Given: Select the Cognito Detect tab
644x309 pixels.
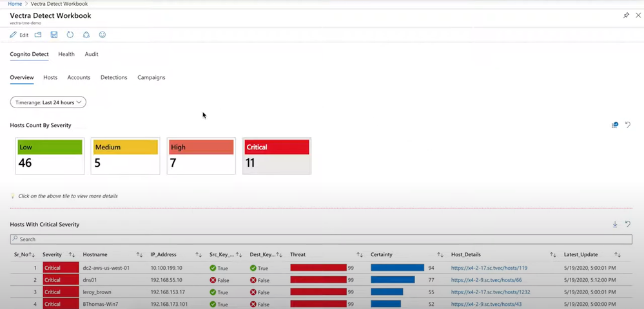Looking at the screenshot, I should pos(29,54).
